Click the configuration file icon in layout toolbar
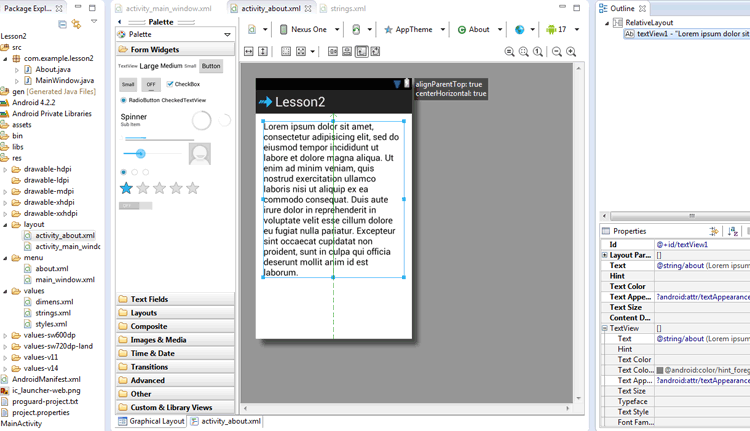Viewport: 750px width, 431px height. tap(252, 29)
